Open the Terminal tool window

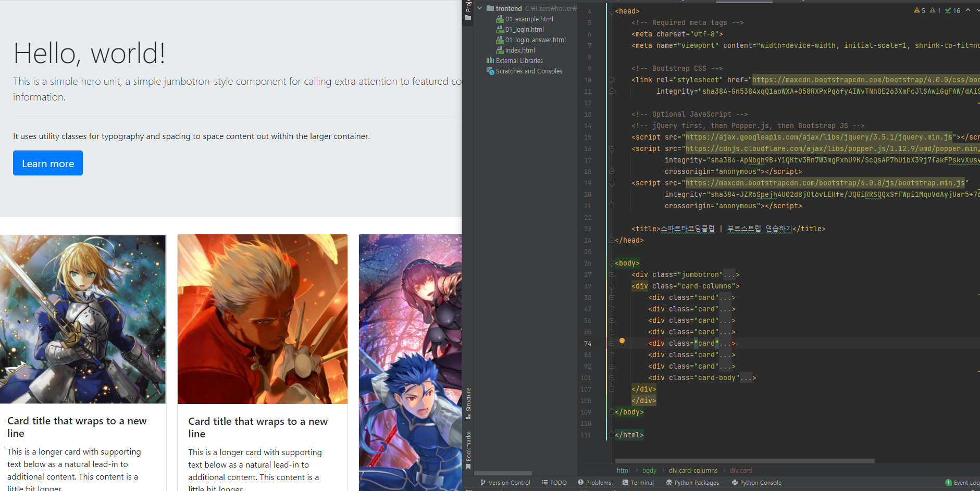click(x=638, y=483)
